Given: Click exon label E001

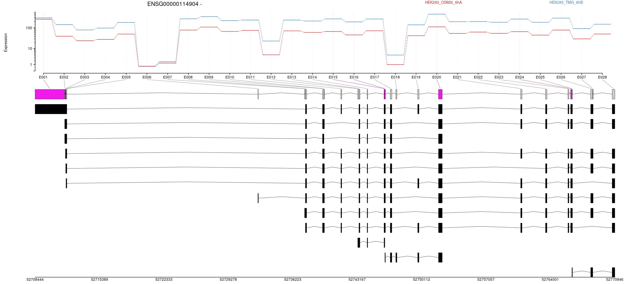Looking at the screenshot, I should pyautogui.click(x=43, y=77).
